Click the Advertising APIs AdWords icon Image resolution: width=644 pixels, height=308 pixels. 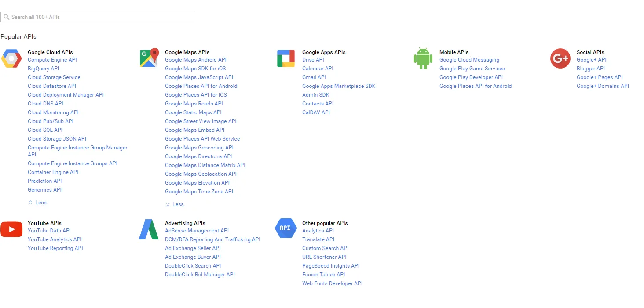(x=149, y=229)
